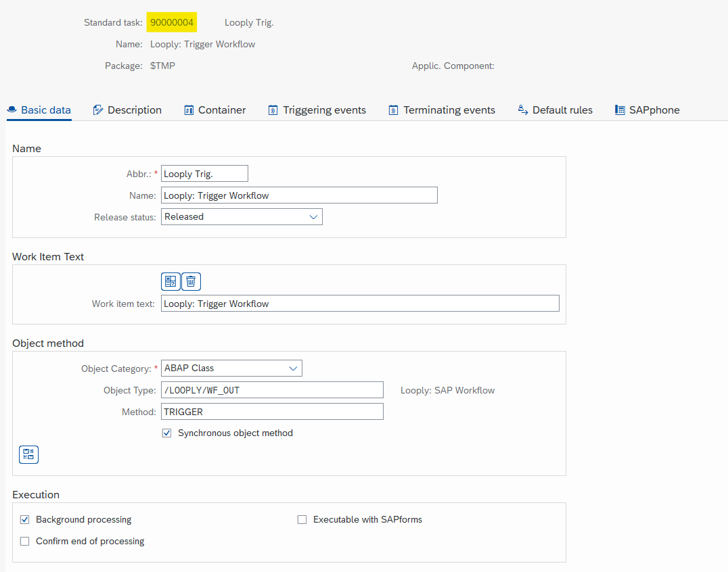This screenshot has height=572, width=728.
Task: Switch to the Container tab
Action: pos(214,110)
